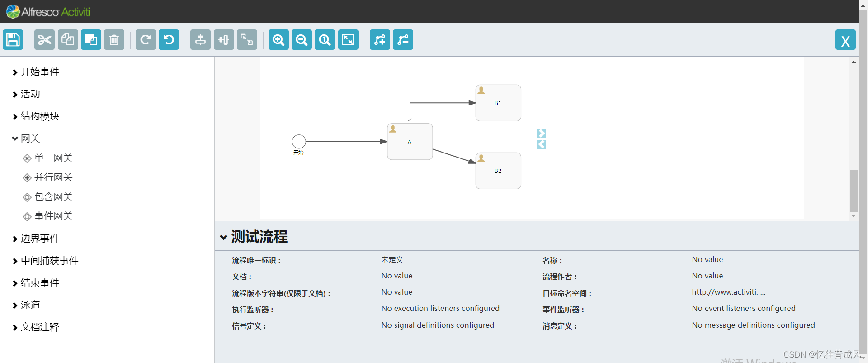The height and width of the screenshot is (363, 868).
Task: Click the canvas vertical scrollbar thumb
Action: point(854,191)
